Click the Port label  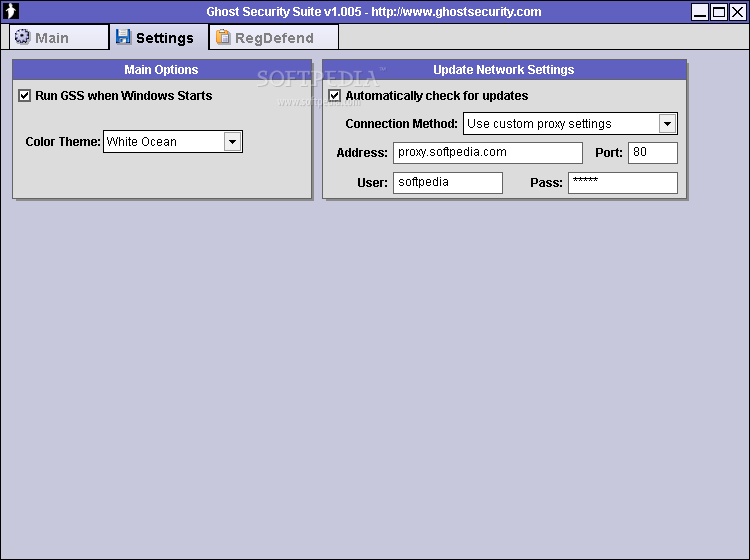point(609,153)
